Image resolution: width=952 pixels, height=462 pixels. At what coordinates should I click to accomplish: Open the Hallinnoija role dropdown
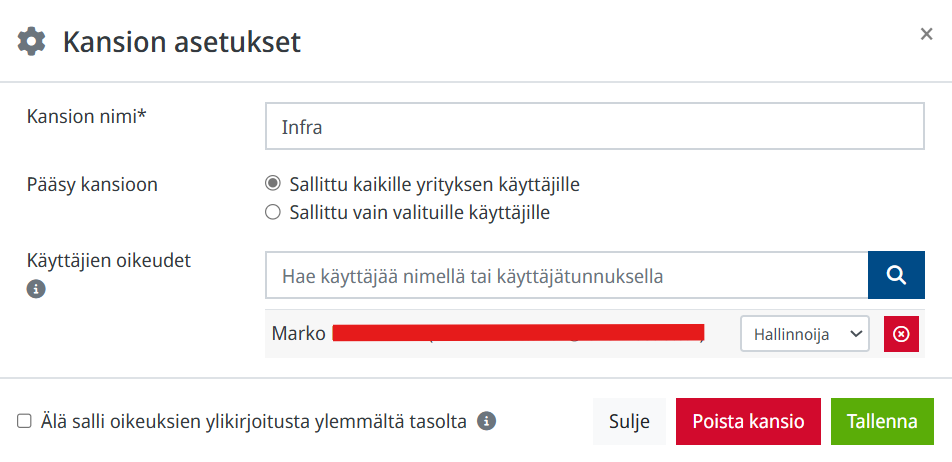[804, 334]
